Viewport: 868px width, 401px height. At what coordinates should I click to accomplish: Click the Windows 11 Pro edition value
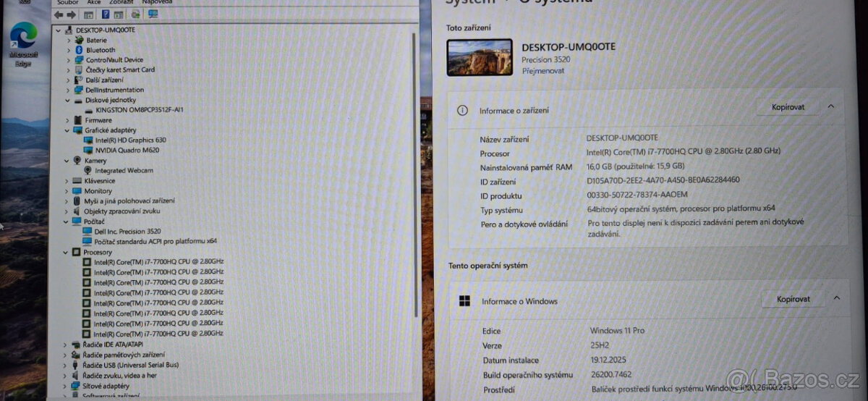617,331
